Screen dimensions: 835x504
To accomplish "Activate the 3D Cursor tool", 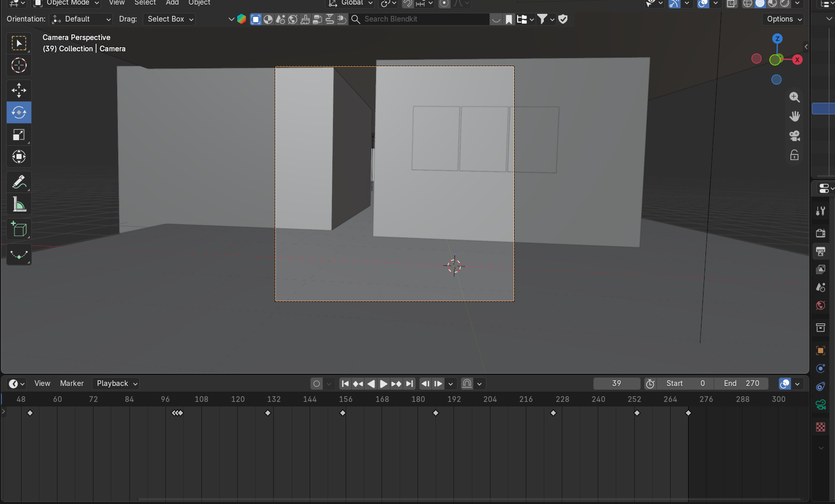I will 19,65.
